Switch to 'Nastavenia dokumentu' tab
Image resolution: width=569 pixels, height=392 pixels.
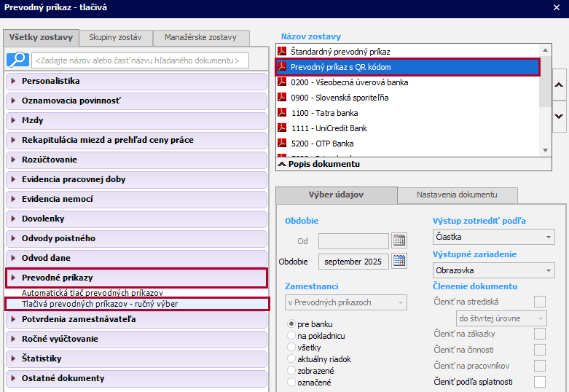pos(457,195)
